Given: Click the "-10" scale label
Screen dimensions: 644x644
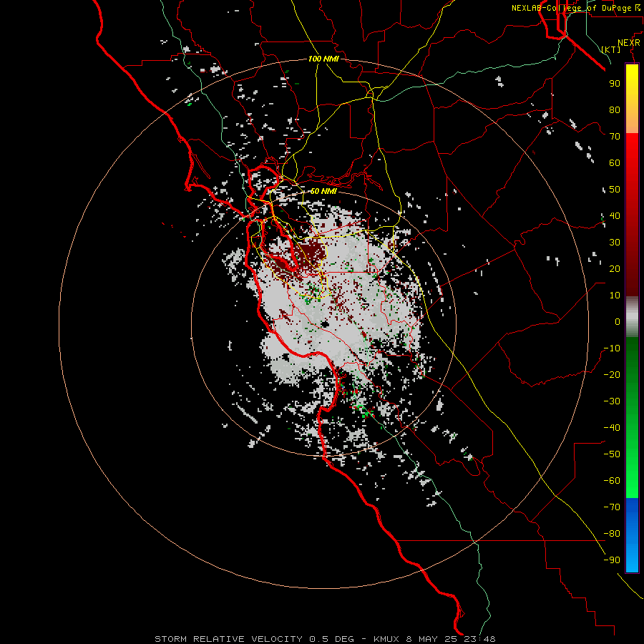Looking at the screenshot, I should 612,348.
